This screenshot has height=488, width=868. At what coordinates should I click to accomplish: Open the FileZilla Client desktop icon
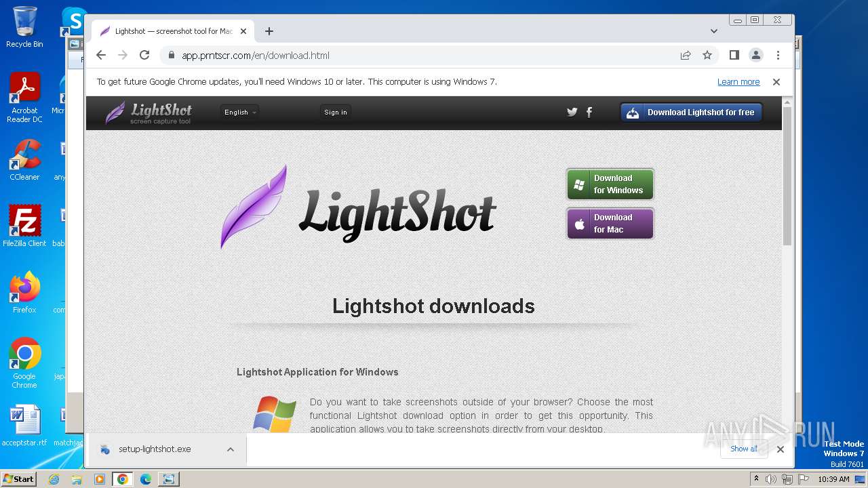click(x=24, y=226)
